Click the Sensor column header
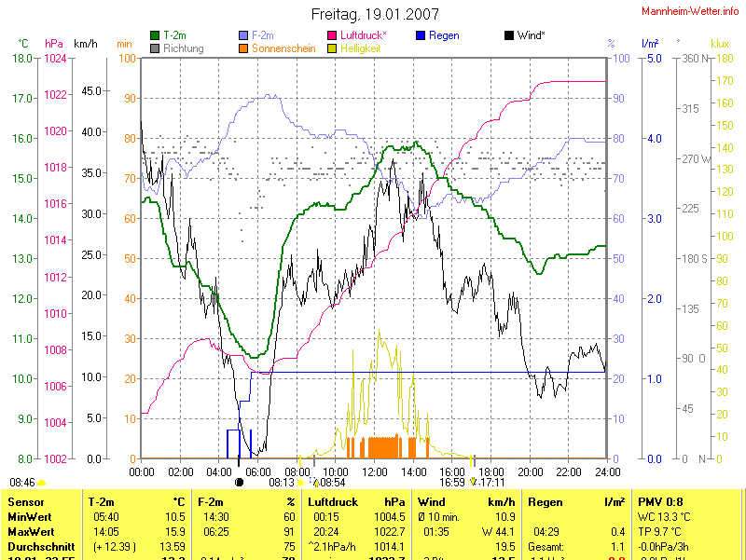The height and width of the screenshot is (560, 746). (25, 502)
